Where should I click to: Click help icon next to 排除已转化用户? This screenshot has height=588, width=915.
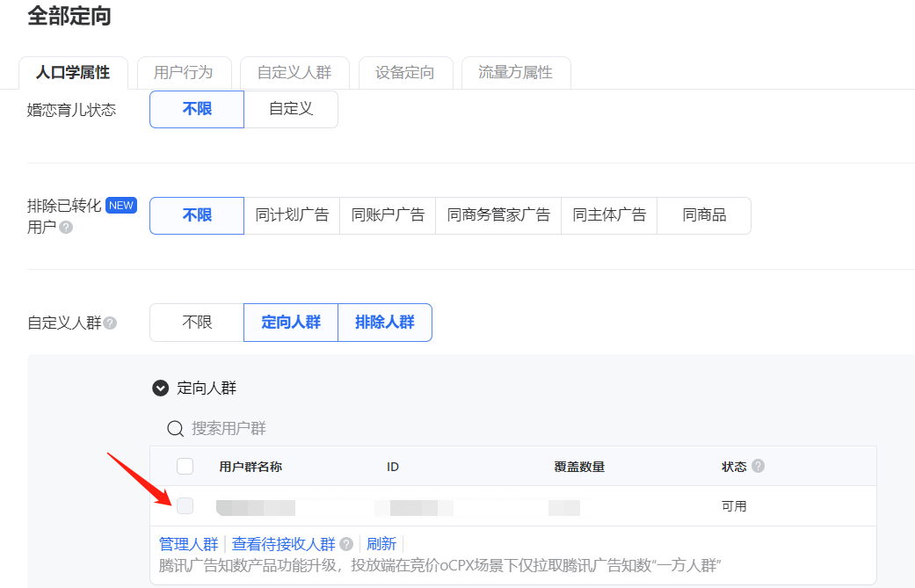tap(66, 227)
